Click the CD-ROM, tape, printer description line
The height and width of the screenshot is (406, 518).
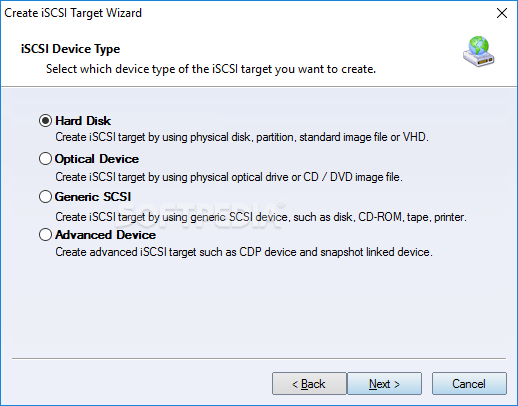261,217
